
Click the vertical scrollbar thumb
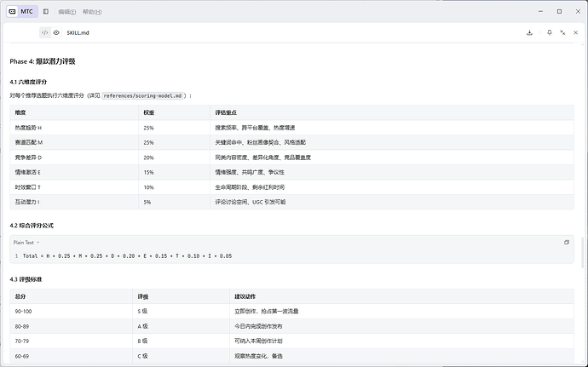coord(582,252)
